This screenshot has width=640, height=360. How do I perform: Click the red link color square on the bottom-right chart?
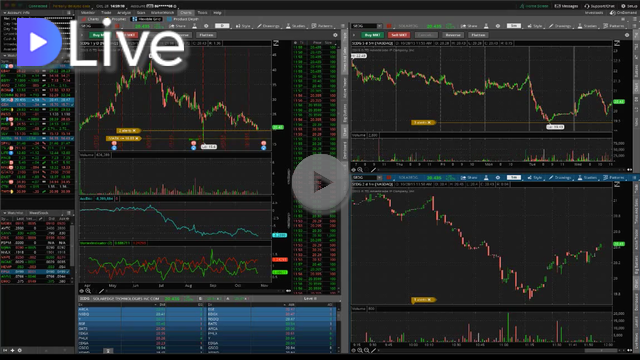[389, 178]
